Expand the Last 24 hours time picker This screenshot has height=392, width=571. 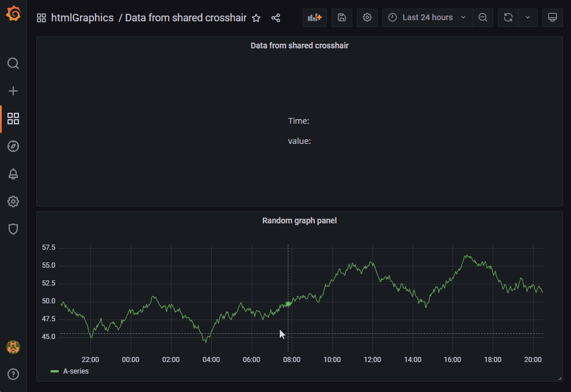427,17
